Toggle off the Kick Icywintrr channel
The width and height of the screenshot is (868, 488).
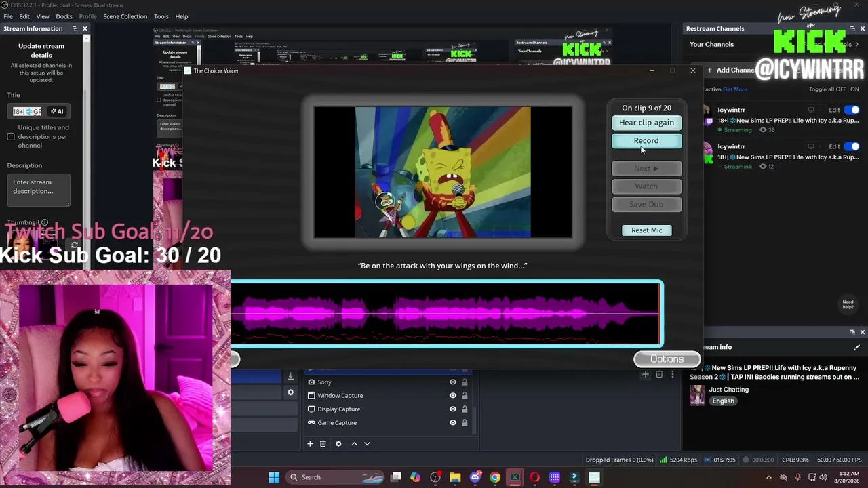[852, 146]
